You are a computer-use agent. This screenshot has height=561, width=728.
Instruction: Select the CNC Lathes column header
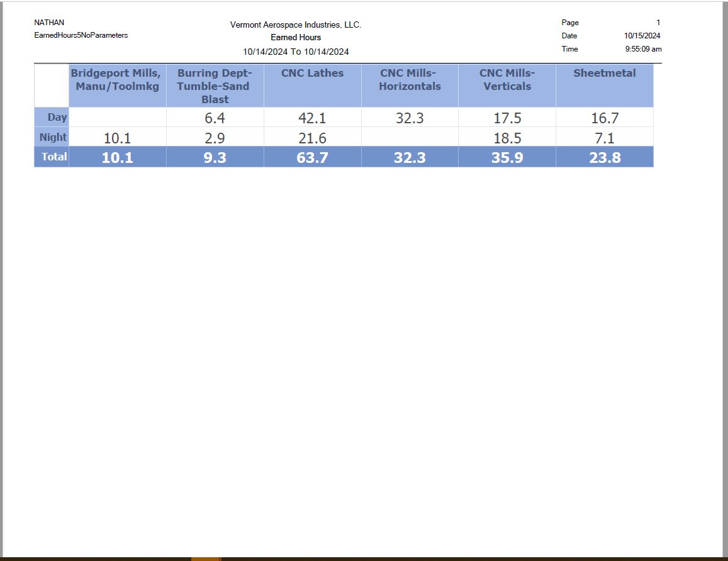[313, 86]
